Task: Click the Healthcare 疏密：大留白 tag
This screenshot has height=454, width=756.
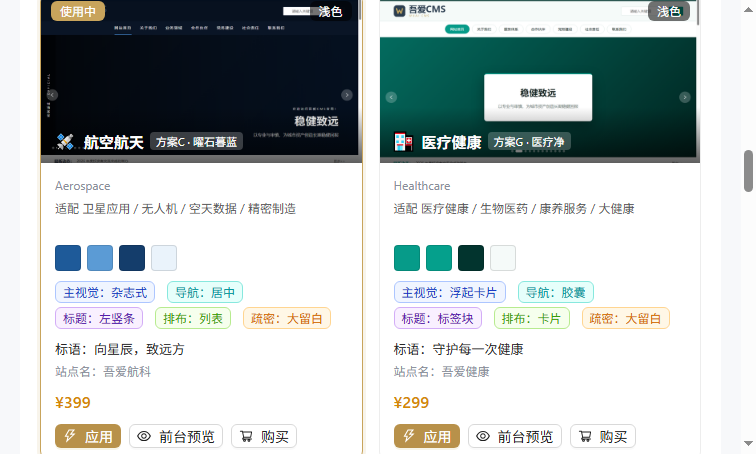Action: (626, 318)
